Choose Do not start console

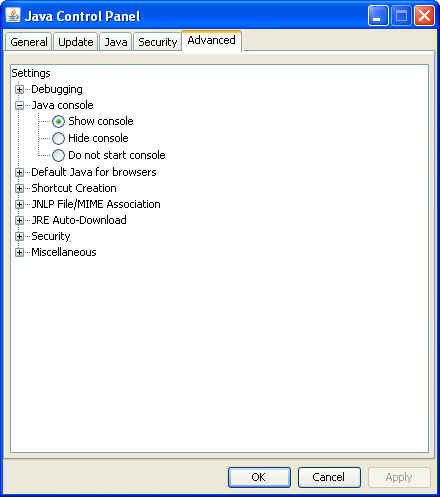point(58,155)
